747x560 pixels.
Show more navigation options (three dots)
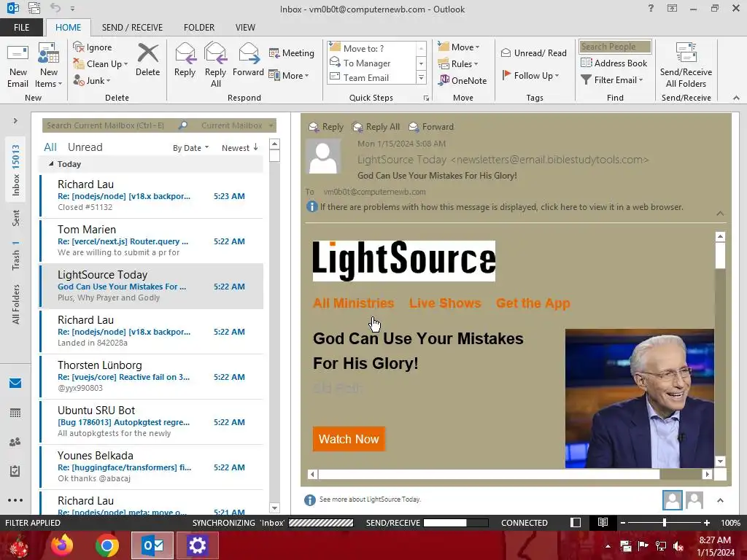click(15, 500)
